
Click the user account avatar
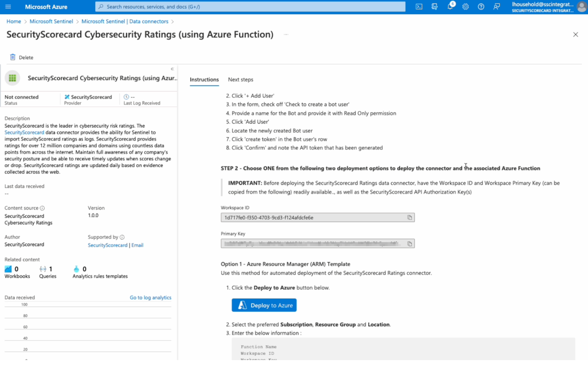pyautogui.click(x=581, y=7)
